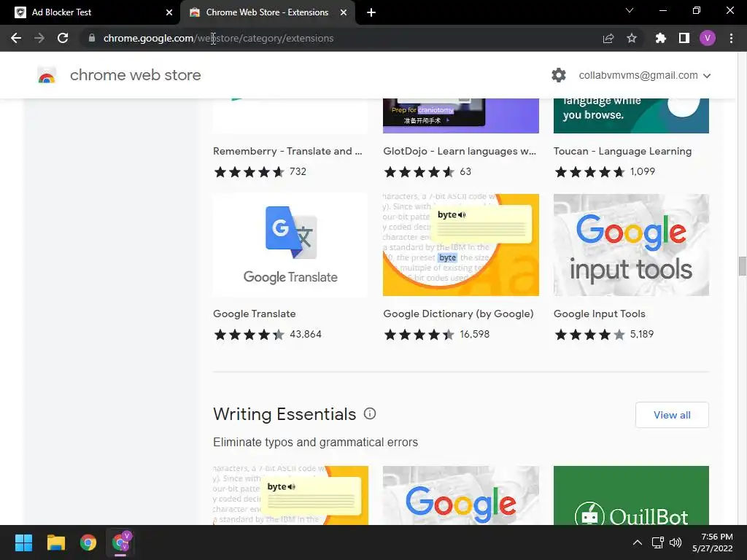Viewport: 747px width, 560px height.
Task: Open Google Chrome from the taskbar
Action: (x=88, y=542)
